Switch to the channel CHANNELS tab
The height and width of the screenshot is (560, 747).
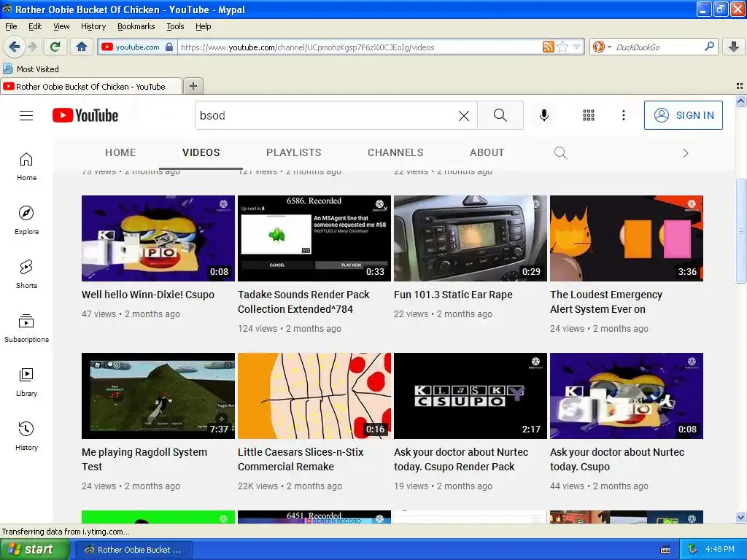coord(395,152)
